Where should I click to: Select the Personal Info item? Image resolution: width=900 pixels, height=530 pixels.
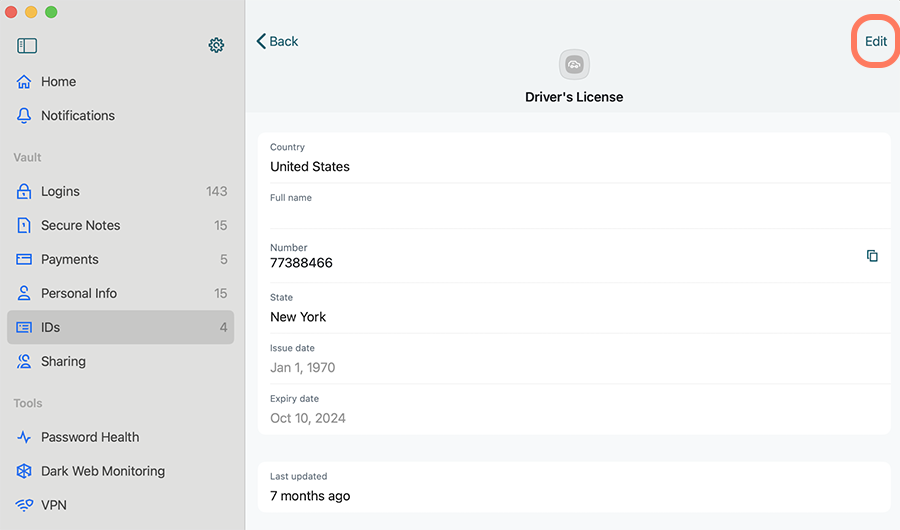pyautogui.click(x=121, y=293)
